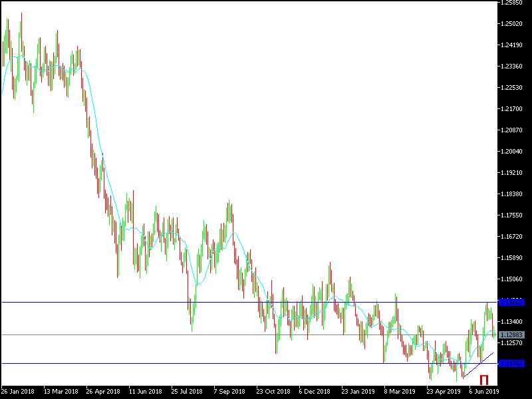Click the 1.13400 price scale value

coord(511,322)
